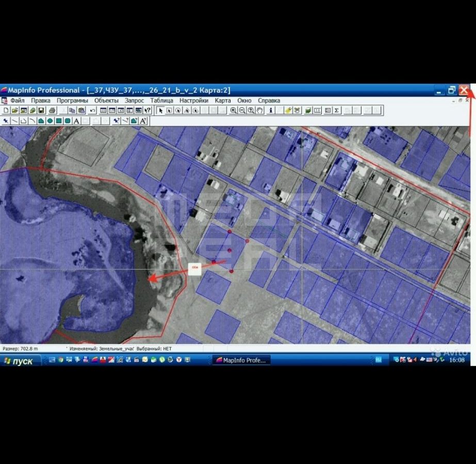Activate the Grabber hand pan tool
Screen dimensions: 476x464
259,110
